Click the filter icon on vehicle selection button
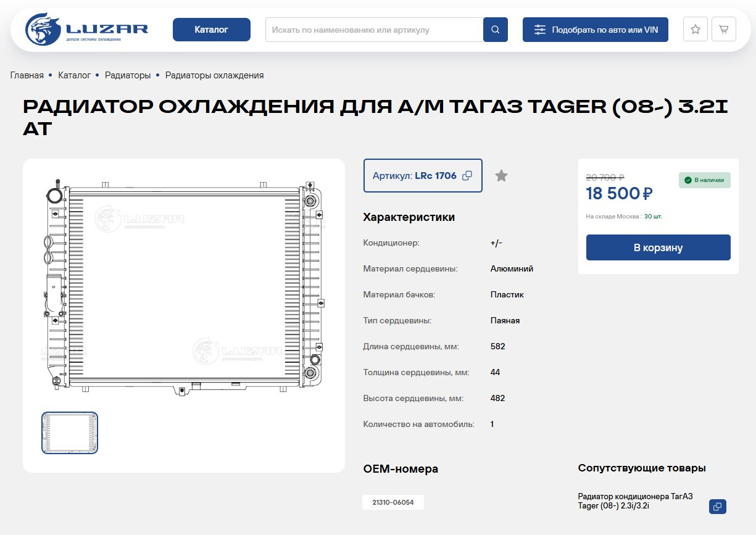This screenshot has width=756, height=535. tap(540, 28)
